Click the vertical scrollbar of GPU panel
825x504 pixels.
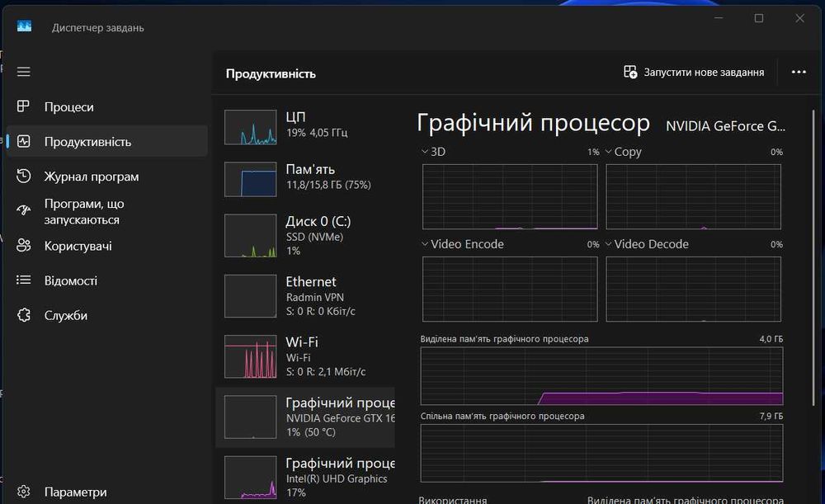(814, 258)
